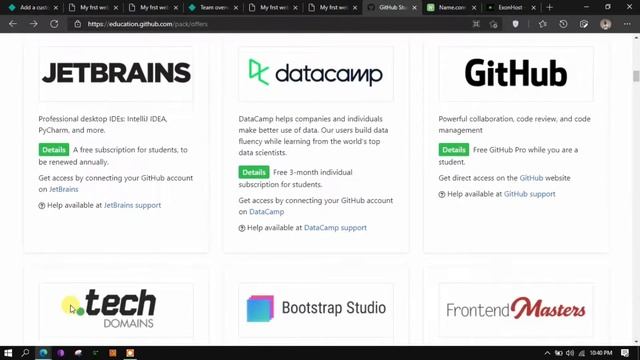This screenshot has height=360, width=640.
Task: Open the Collections icon in toolbar
Action: click(x=584, y=24)
